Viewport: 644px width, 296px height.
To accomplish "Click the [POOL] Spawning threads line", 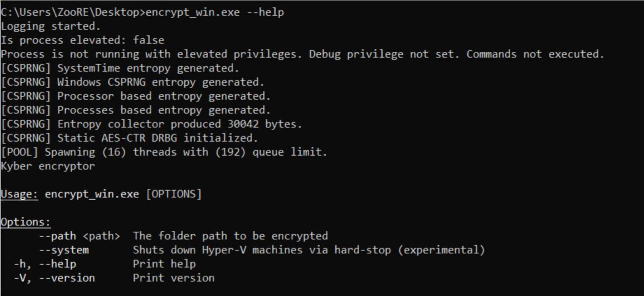I will (x=164, y=152).
